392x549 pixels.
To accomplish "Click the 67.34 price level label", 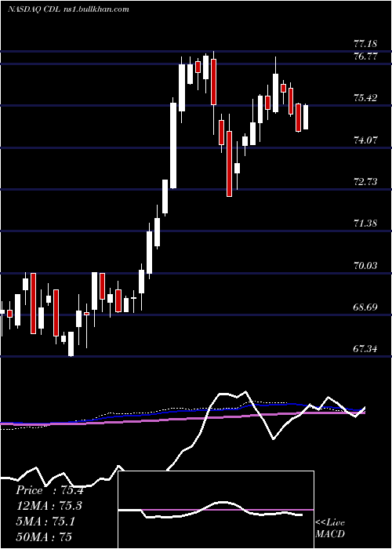I will tap(365, 348).
